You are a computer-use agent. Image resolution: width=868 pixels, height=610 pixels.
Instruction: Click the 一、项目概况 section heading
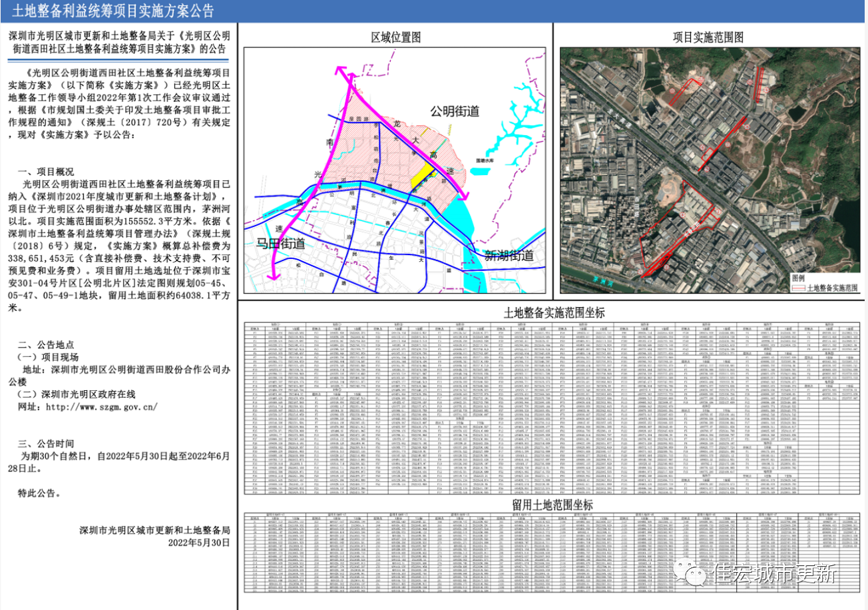(x=47, y=172)
